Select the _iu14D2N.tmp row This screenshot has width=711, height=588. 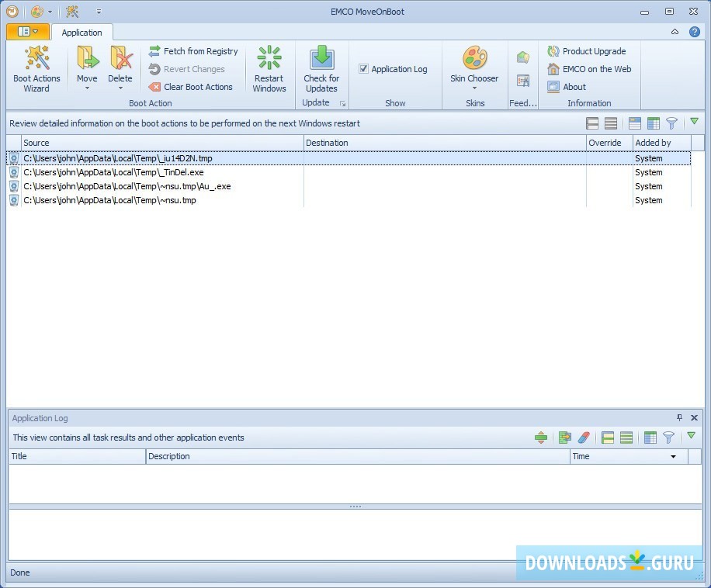[x=349, y=158]
